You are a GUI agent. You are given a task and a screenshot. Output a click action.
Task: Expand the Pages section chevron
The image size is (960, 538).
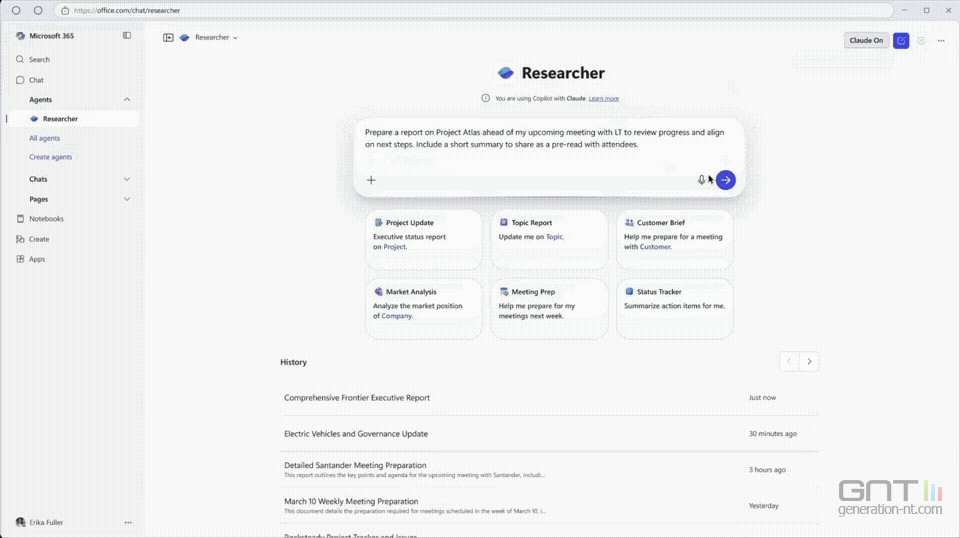pyautogui.click(x=127, y=199)
